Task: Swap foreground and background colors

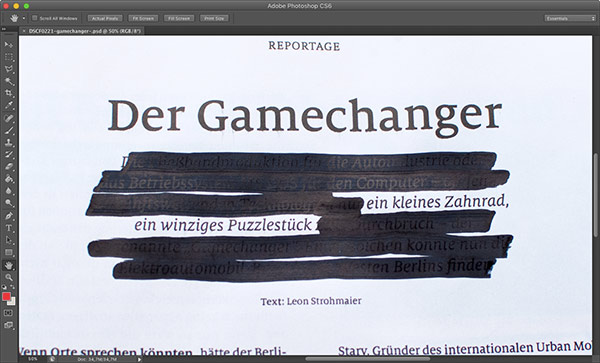Action: [12, 286]
